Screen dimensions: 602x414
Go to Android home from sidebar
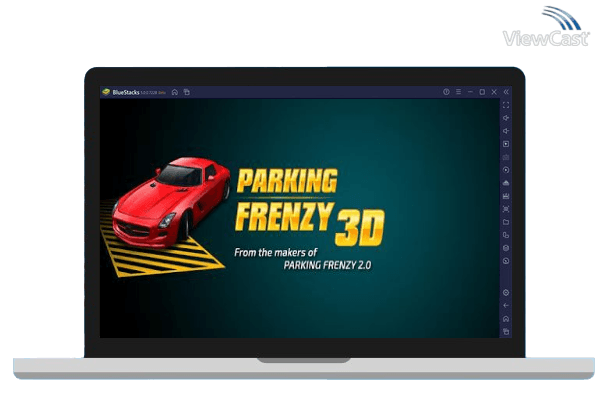coord(506,319)
